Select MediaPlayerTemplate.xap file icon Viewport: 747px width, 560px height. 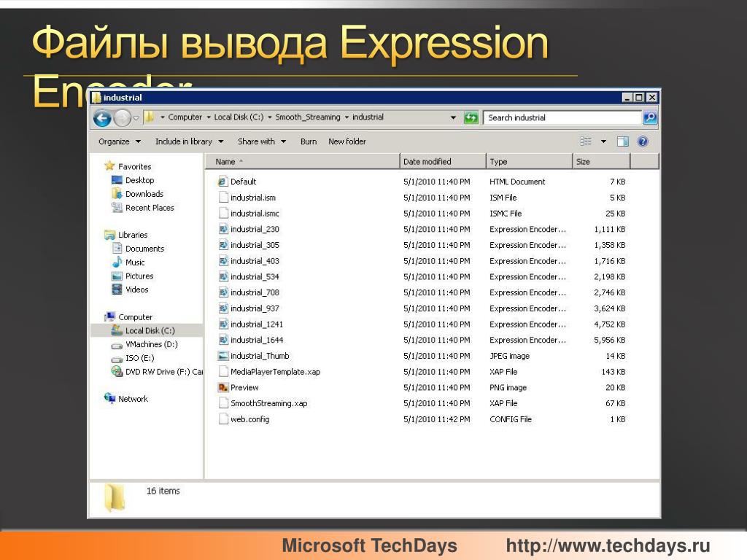pyautogui.click(x=222, y=371)
